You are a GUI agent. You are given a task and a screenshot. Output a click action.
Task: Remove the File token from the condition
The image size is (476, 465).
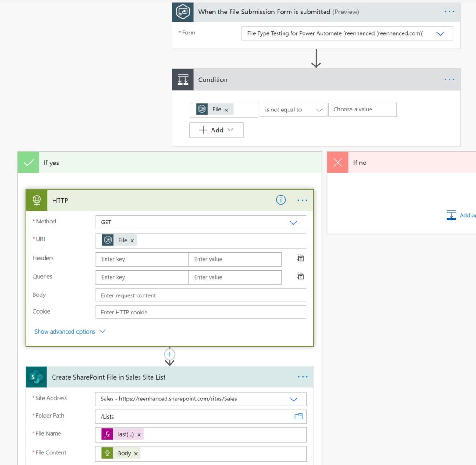point(226,110)
